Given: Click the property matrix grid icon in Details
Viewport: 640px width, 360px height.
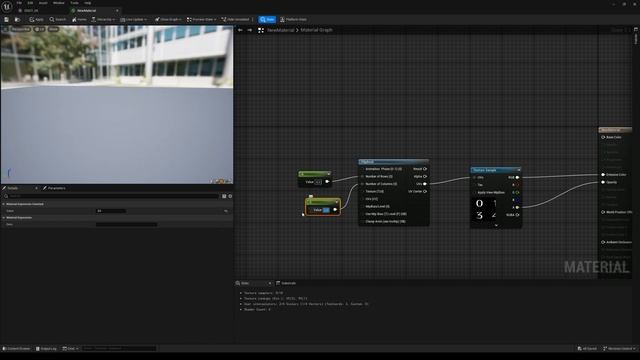Looking at the screenshot, I should click(224, 196).
